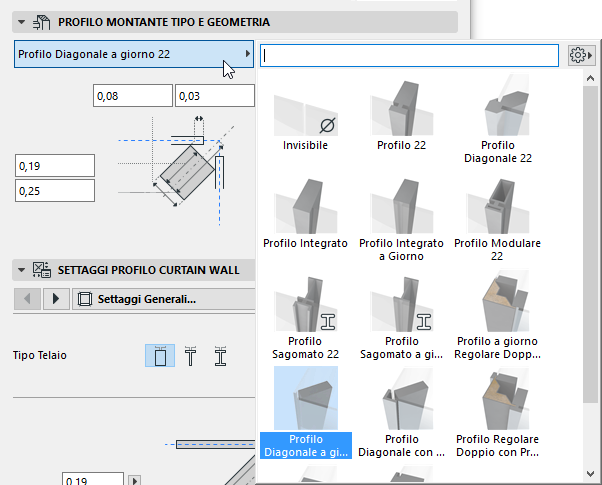Screen dimensions: 602x485
Task: Select Profilo Modulare 22 thumbnail
Action: [x=498, y=206]
